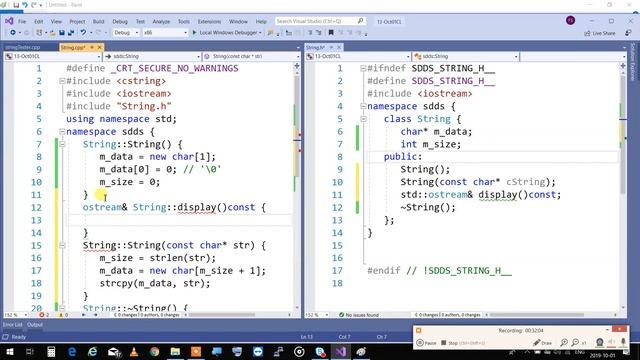The width and height of the screenshot is (640, 360).
Task: Switch to the stringTester.cpp tab
Action: (x=23, y=47)
